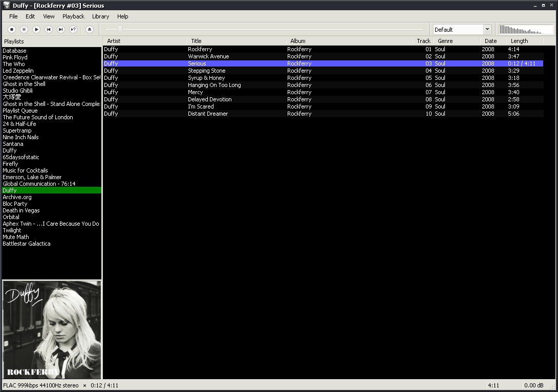Select the Battlestar Galactica playlist

click(26, 244)
